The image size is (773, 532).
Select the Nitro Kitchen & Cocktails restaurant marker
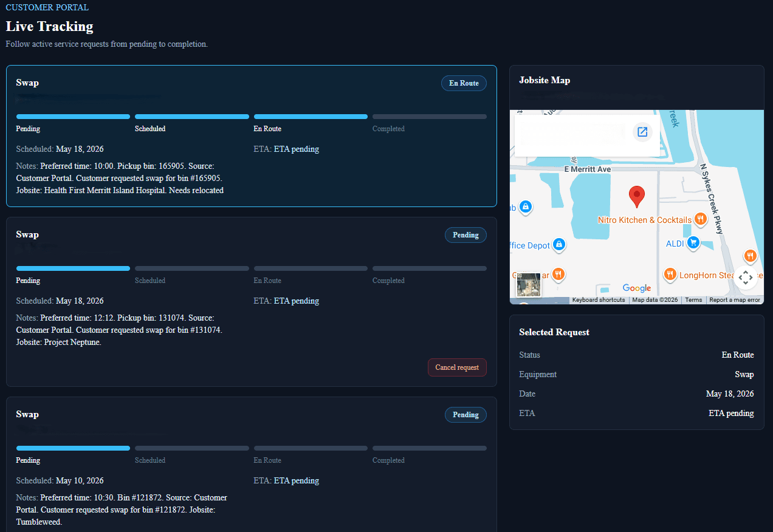701,220
